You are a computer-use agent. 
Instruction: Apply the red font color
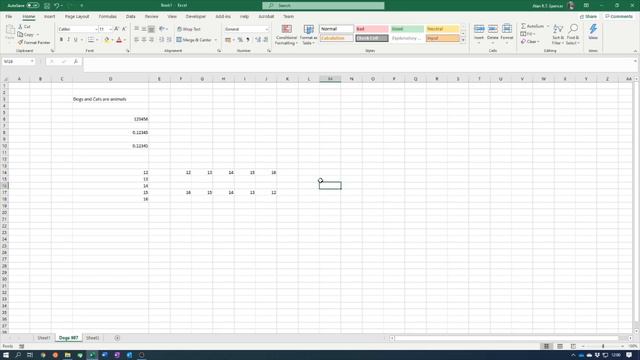pyautogui.click(x=119, y=40)
